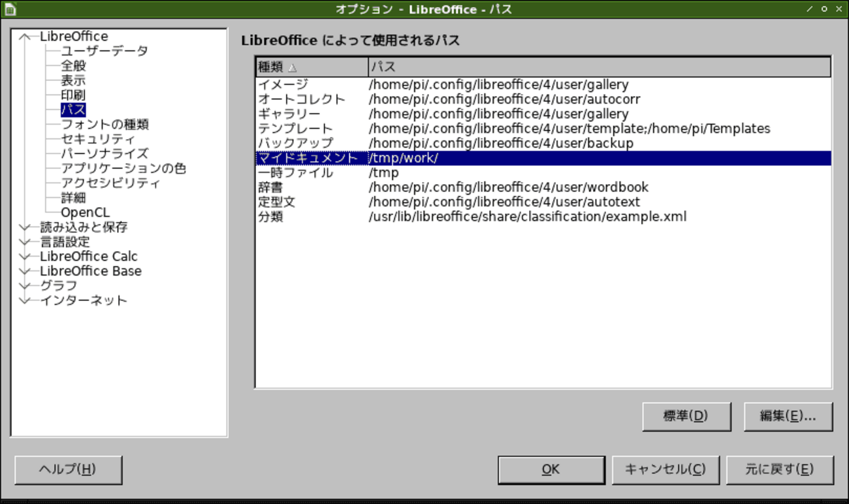Confirm with the OK button
Viewport: 849px width, 504px height.
click(551, 469)
